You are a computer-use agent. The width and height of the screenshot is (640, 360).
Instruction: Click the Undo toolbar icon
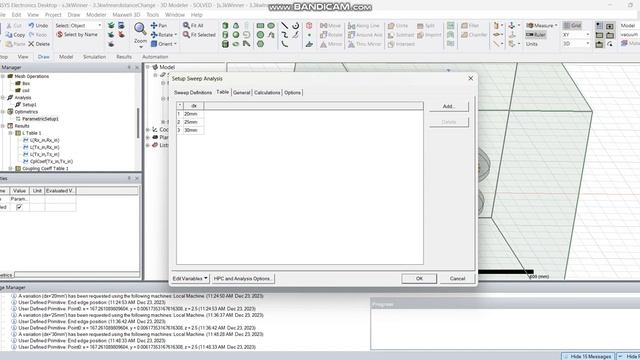[31, 25]
